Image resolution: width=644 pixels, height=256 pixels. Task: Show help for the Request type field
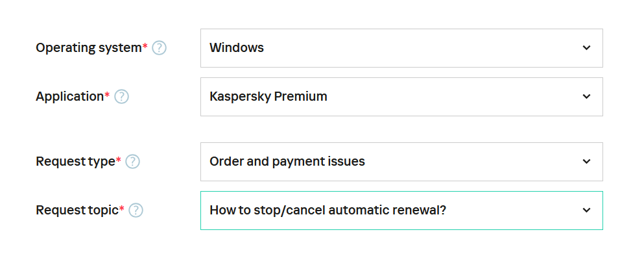(x=133, y=162)
